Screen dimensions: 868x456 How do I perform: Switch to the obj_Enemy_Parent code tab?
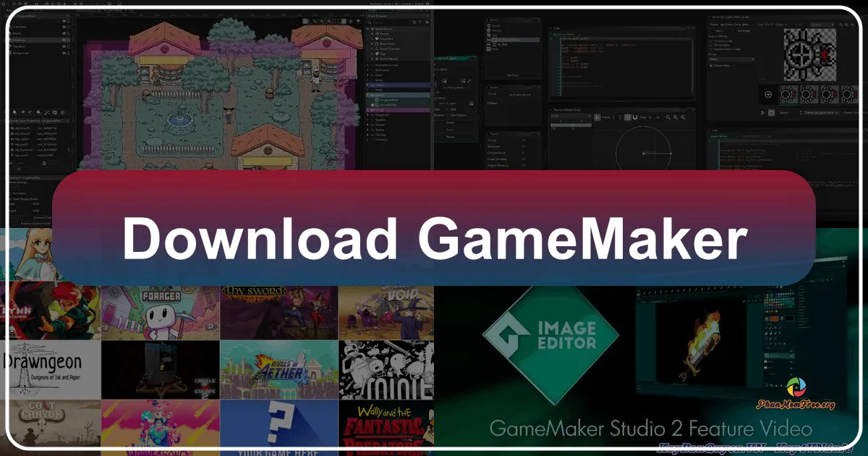(x=563, y=34)
